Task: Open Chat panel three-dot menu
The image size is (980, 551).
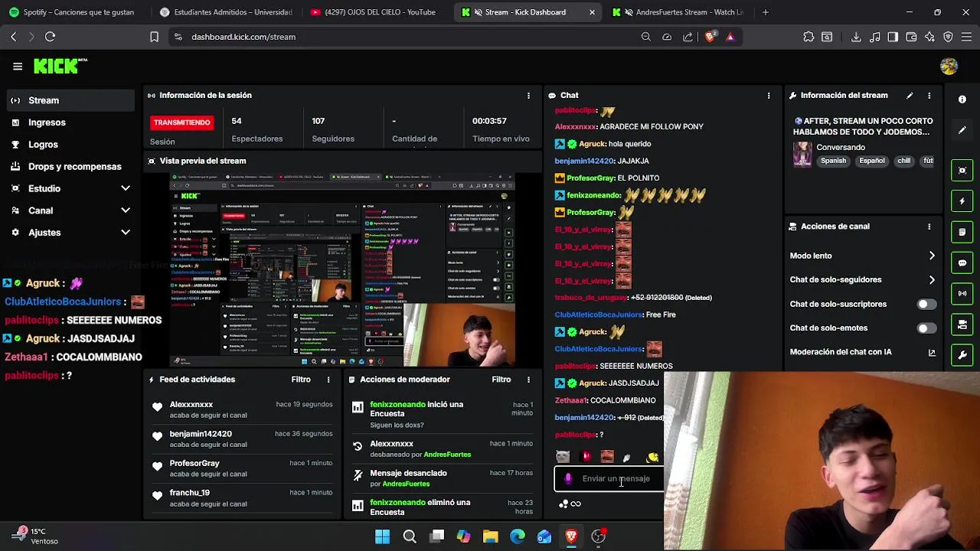Action: [x=769, y=96]
